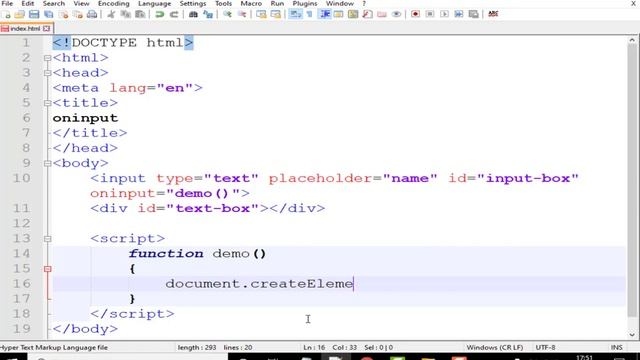
Task: Click the UTF-8 encoding status field
Action: tap(545, 347)
